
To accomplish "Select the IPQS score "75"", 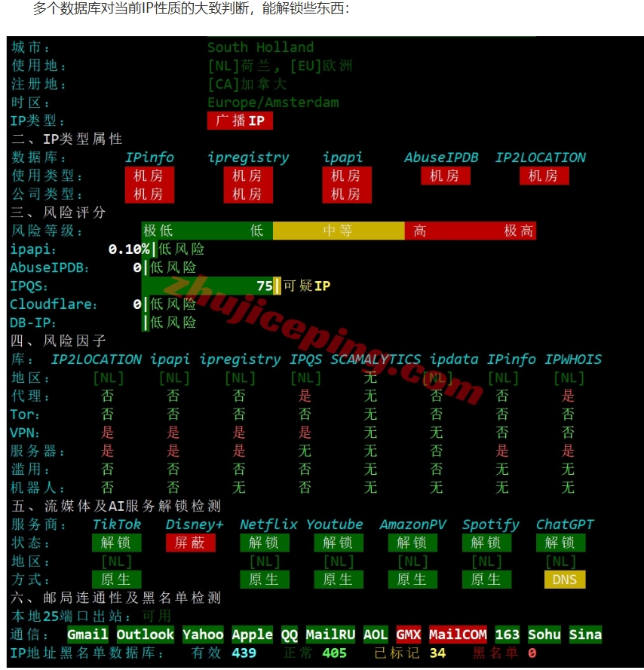I will pos(264,286).
